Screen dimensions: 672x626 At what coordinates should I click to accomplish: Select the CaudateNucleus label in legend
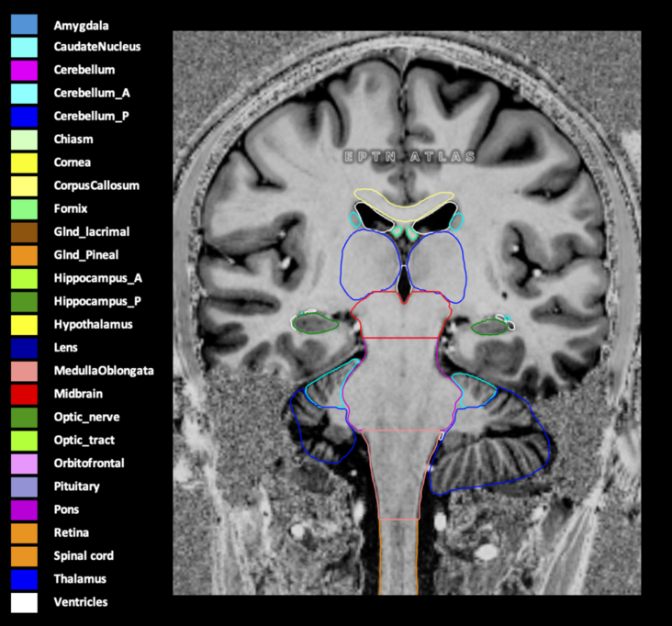96,46
